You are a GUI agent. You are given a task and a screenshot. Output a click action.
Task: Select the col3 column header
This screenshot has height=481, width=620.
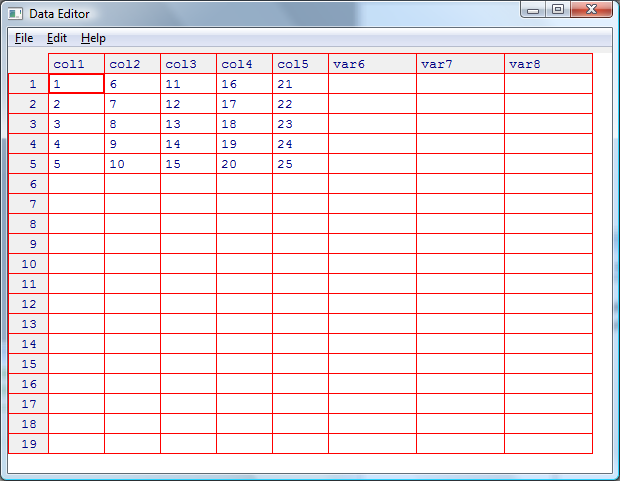tap(188, 64)
